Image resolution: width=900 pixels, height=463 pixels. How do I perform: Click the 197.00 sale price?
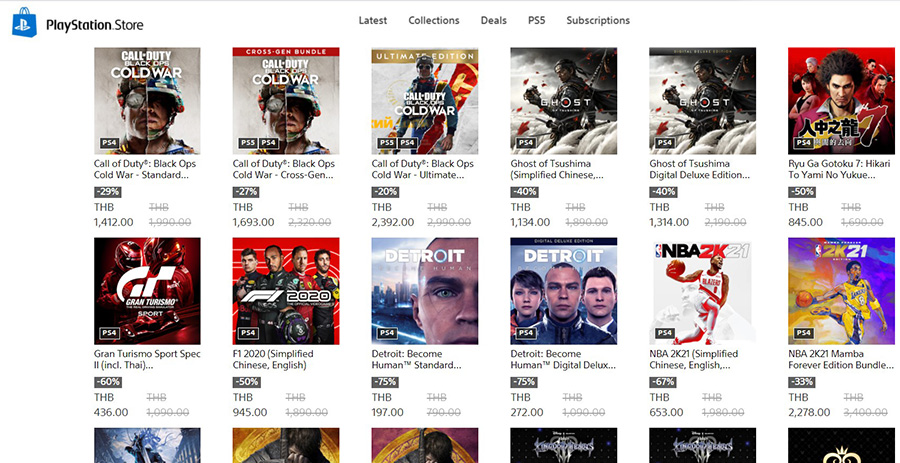(x=388, y=412)
